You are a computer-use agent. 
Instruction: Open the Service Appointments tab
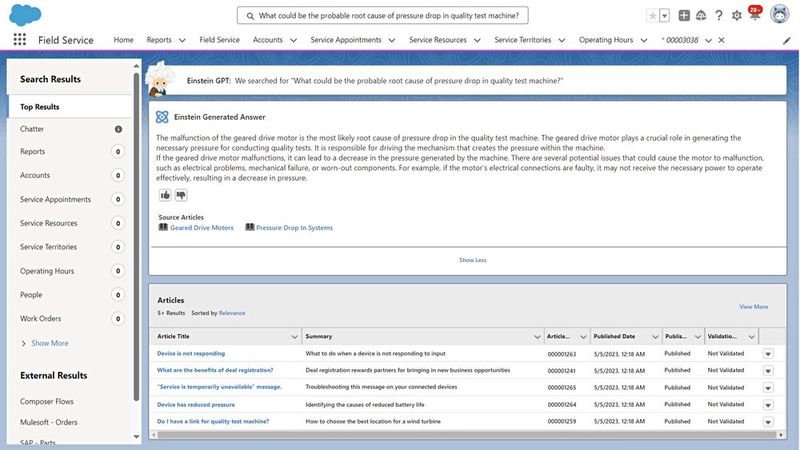point(346,40)
